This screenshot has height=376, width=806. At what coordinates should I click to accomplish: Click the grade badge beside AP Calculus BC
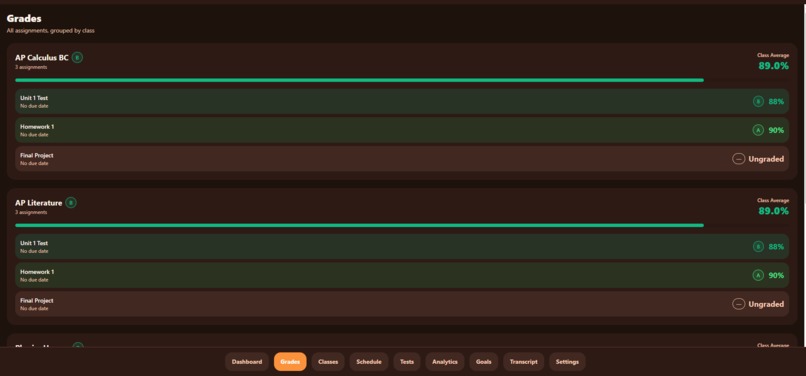[x=77, y=58]
